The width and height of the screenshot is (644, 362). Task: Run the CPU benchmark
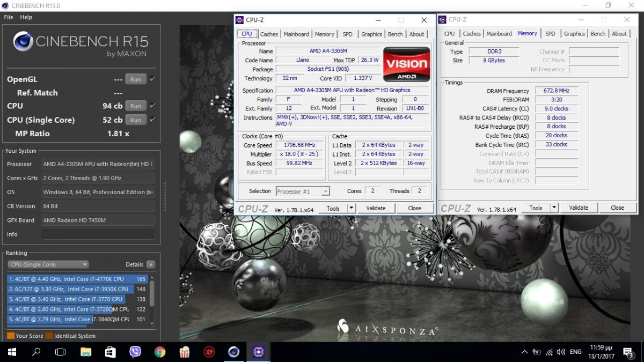coord(136,106)
